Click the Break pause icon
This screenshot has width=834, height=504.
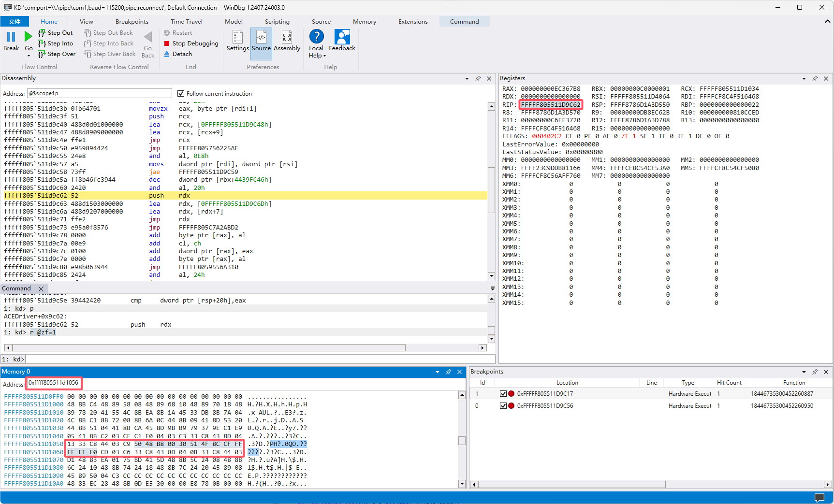click(11, 37)
